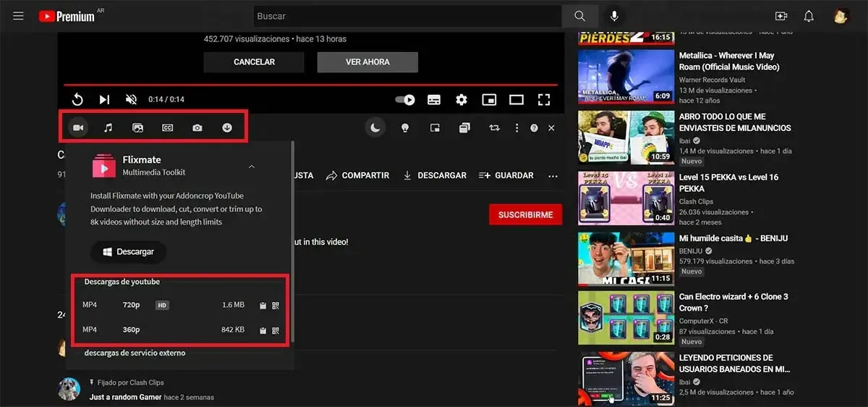The width and height of the screenshot is (868, 407).
Task: Show QR code for 360p download
Action: [x=276, y=330]
